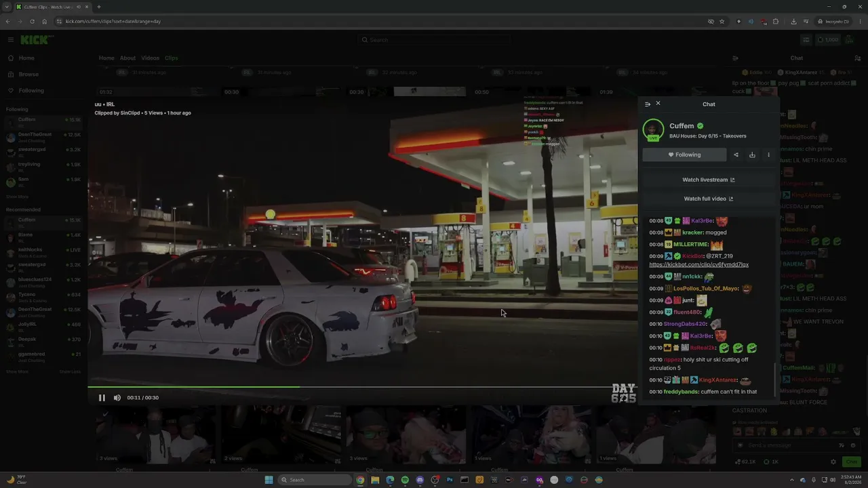Open Microsoft Edge from the taskbar

(x=390, y=480)
